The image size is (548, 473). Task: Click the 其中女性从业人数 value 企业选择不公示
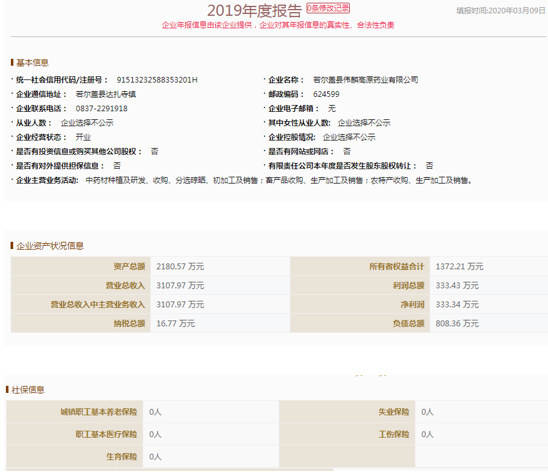[x=364, y=123]
